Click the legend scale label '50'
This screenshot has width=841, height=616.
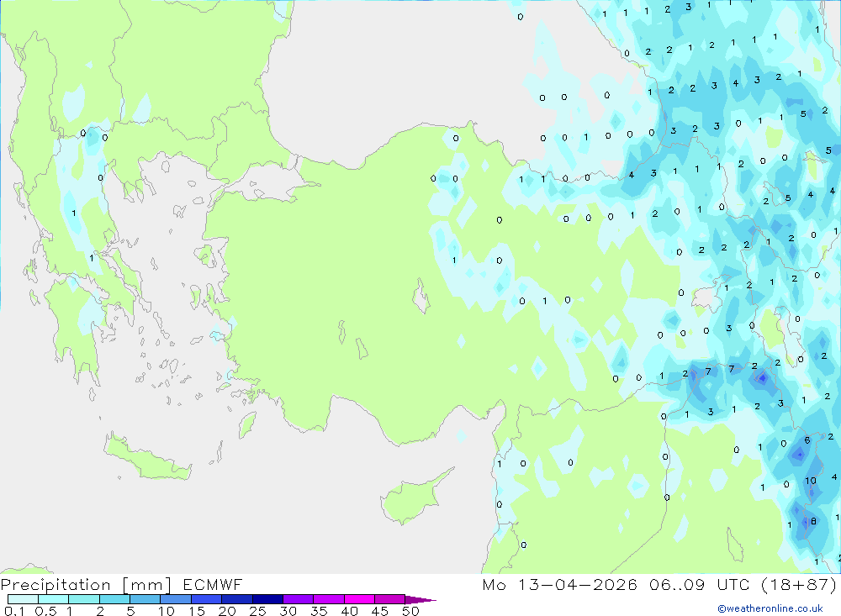coord(411,611)
